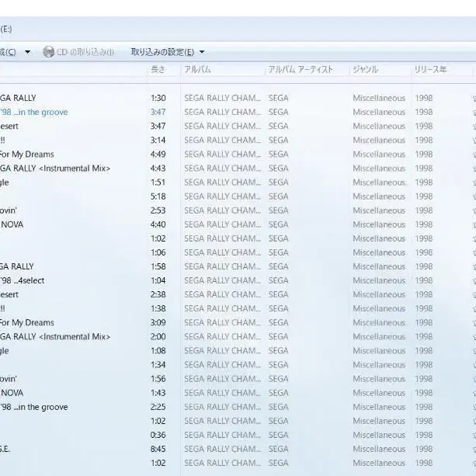Select the S.E. track title
Image resolution: width=476 pixels, height=476 pixels.
[5, 449]
